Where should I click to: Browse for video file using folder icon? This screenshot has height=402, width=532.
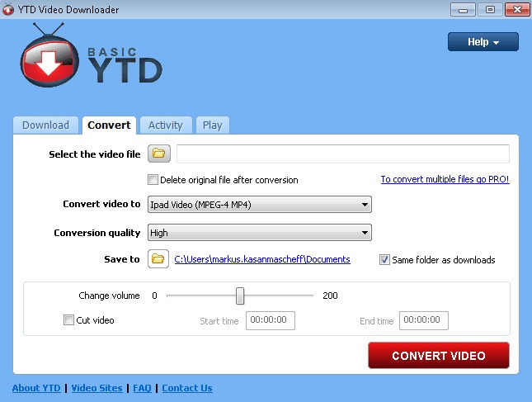(x=159, y=154)
